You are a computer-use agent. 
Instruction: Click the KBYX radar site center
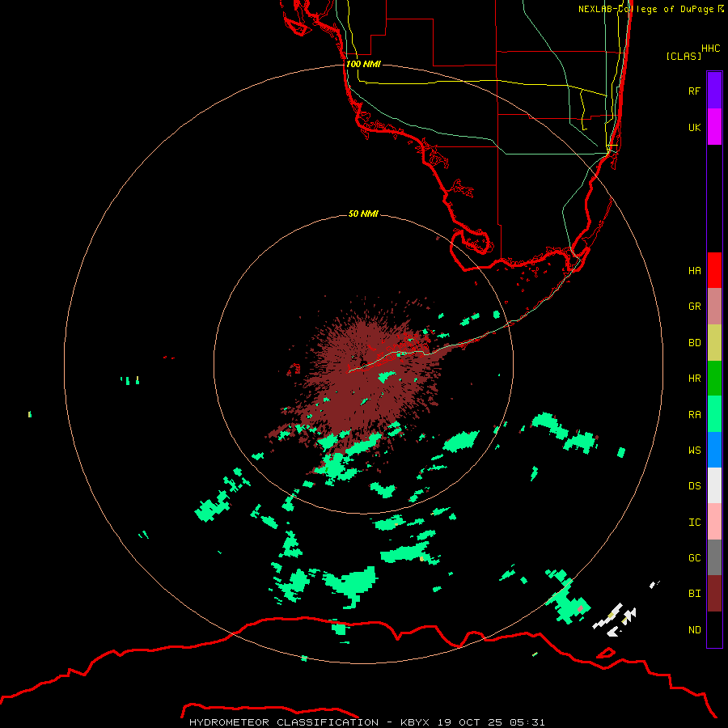point(364,362)
